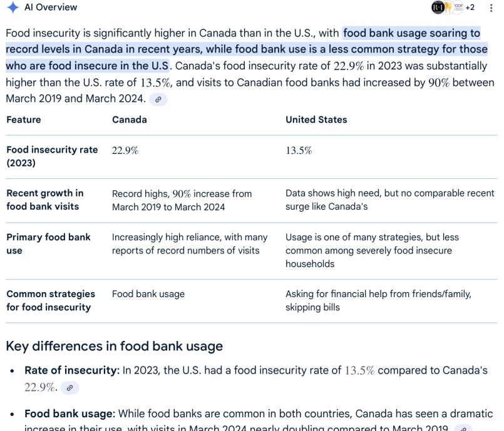Click the 'United States' column header
The width and height of the screenshot is (504, 431).
[316, 119]
